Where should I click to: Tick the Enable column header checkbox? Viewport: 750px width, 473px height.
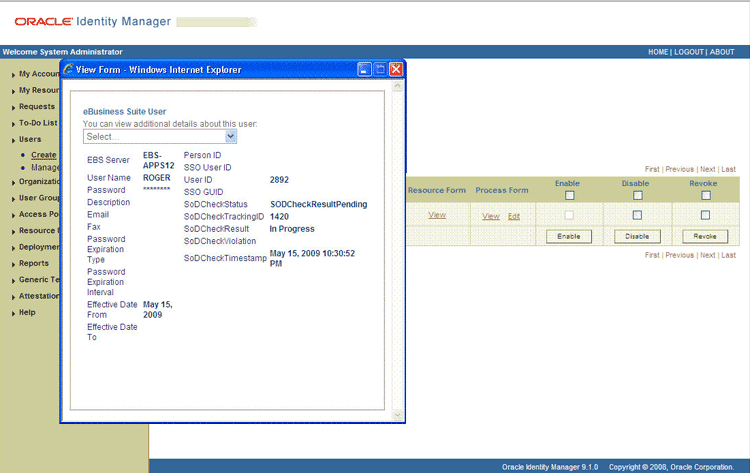(569, 195)
